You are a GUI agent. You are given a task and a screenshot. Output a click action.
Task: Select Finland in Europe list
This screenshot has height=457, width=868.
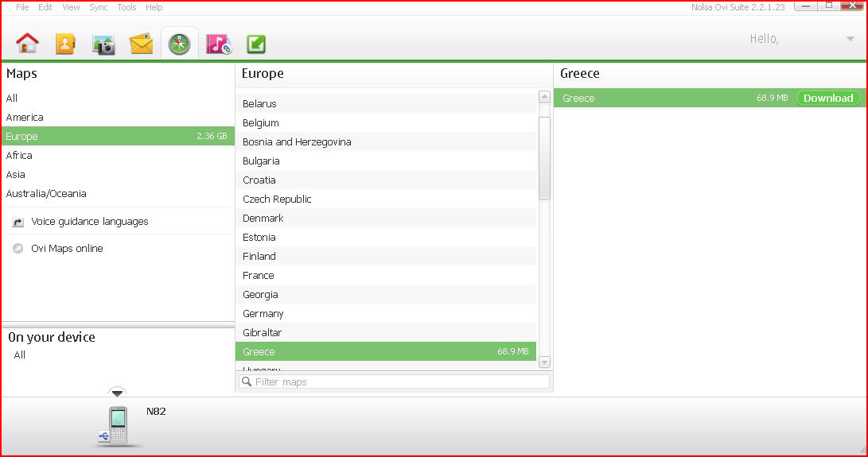(x=386, y=256)
